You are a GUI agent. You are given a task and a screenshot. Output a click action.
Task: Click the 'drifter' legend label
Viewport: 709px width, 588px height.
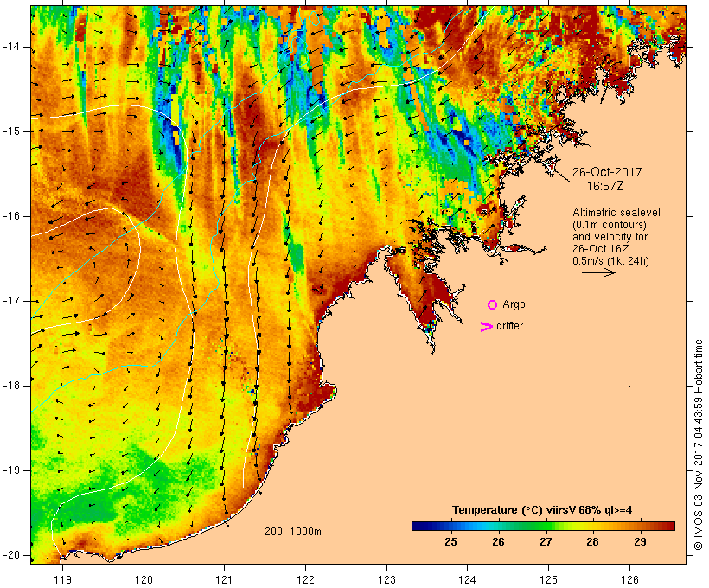(509, 326)
